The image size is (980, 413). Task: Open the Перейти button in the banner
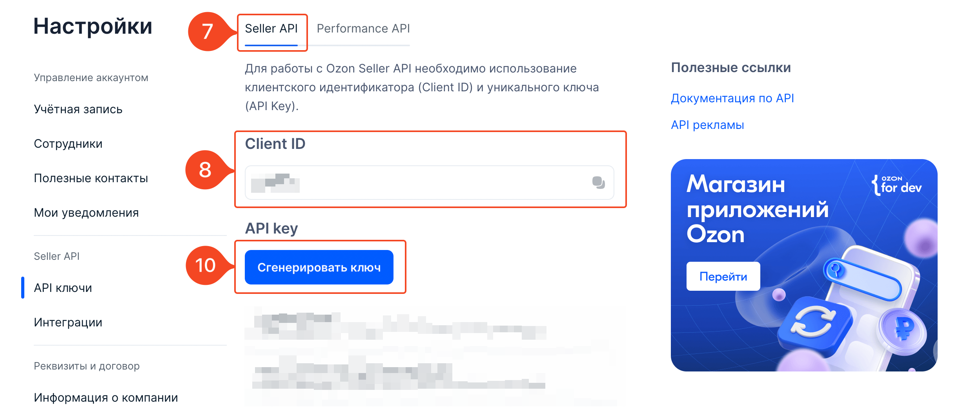(723, 276)
